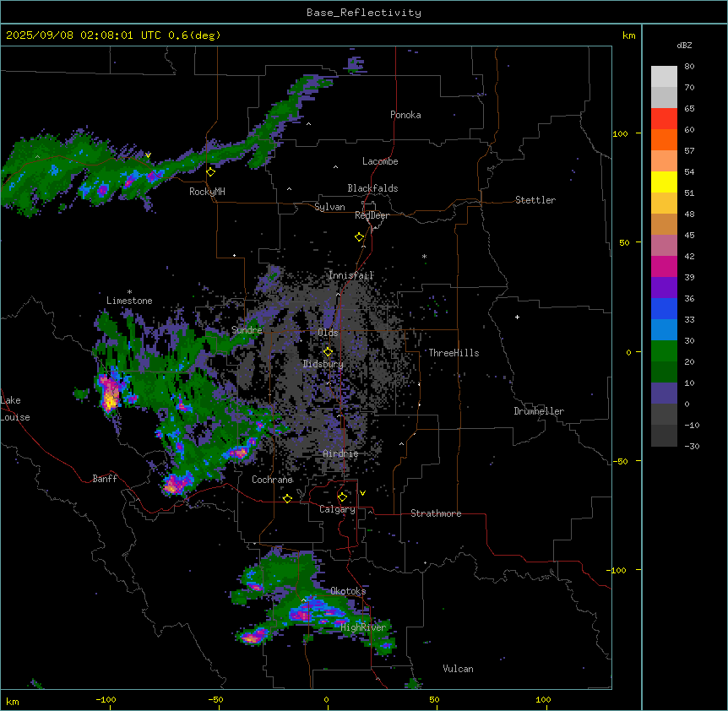Click the yellow diamond marker beside RockyMH
The width and height of the screenshot is (728, 711).
coord(211,172)
